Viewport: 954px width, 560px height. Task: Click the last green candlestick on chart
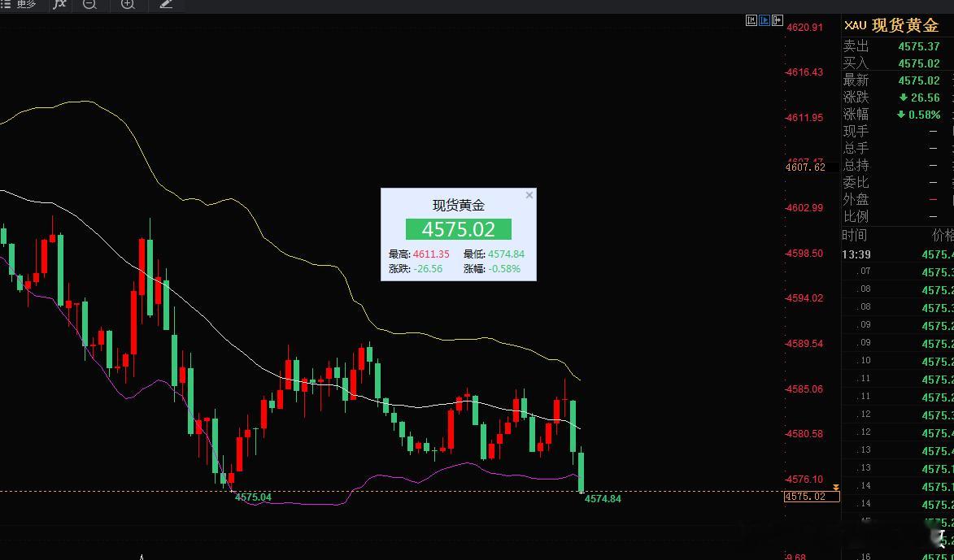582,471
